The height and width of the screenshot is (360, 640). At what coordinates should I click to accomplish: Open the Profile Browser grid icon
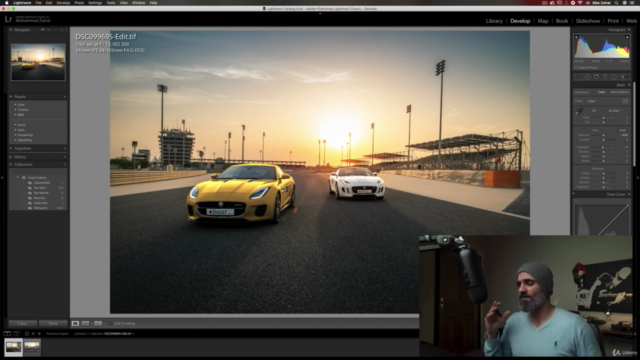(x=626, y=101)
